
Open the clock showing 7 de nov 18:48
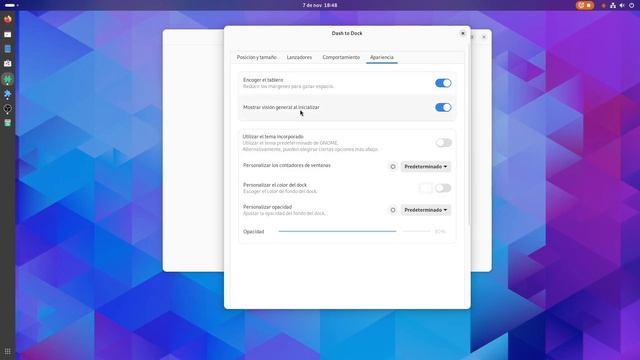[x=320, y=5]
